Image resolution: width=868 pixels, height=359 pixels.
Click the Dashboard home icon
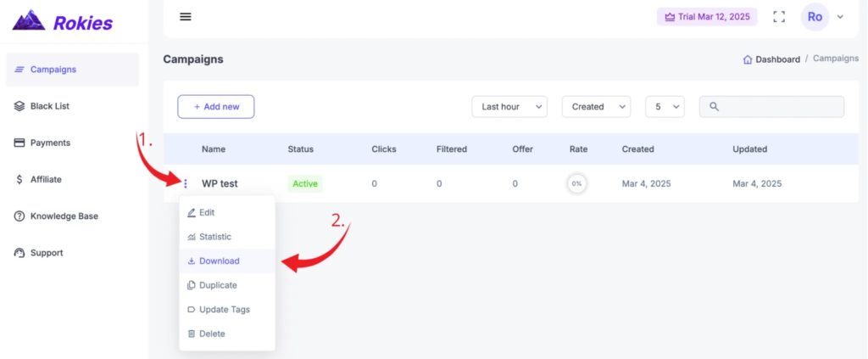click(x=748, y=59)
